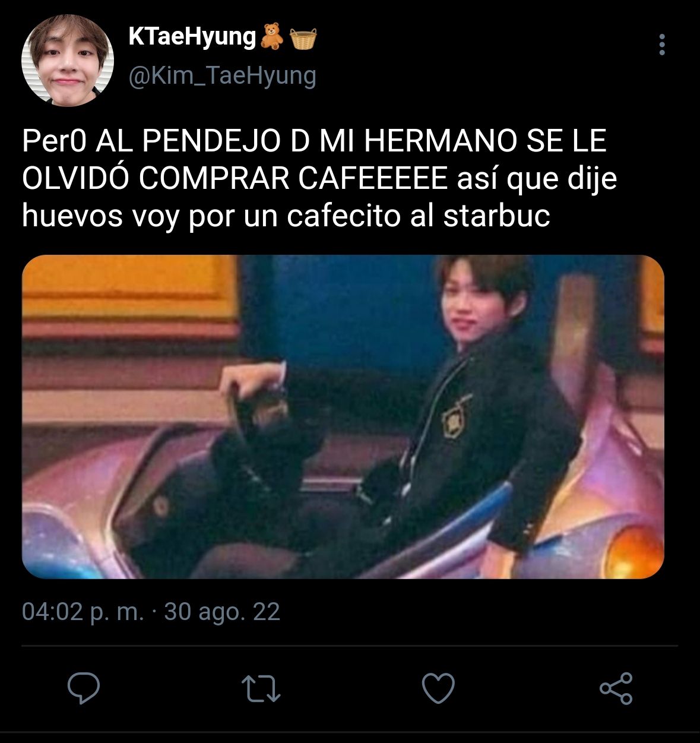Tap the share icon below the tweet
This screenshot has height=743, width=700.
point(616,688)
